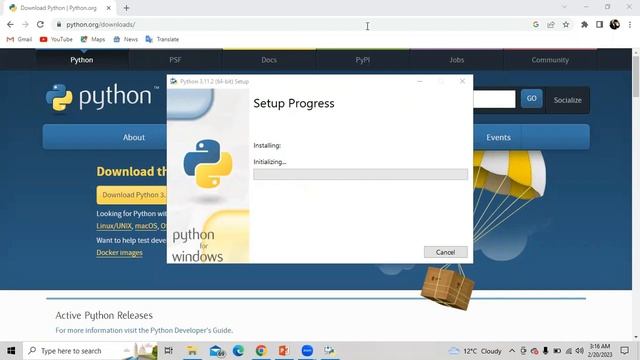
Task: Open the weather 12°C Cloudy widget
Action: pyautogui.click(x=475, y=351)
